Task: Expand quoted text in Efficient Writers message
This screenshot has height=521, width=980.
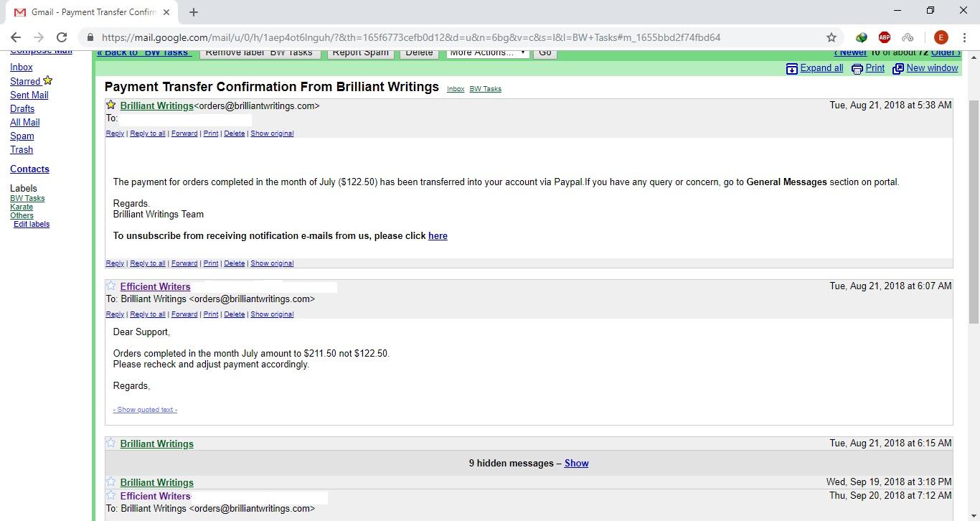Action: point(145,410)
